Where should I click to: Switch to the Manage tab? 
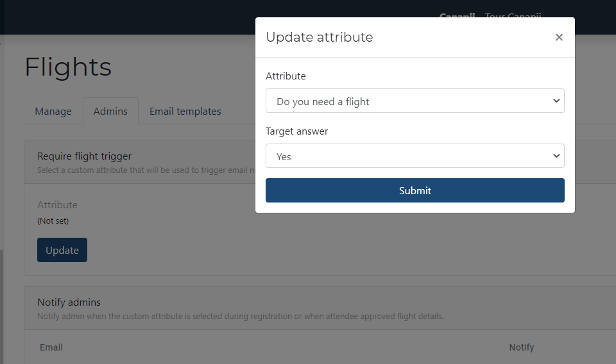pyautogui.click(x=53, y=112)
